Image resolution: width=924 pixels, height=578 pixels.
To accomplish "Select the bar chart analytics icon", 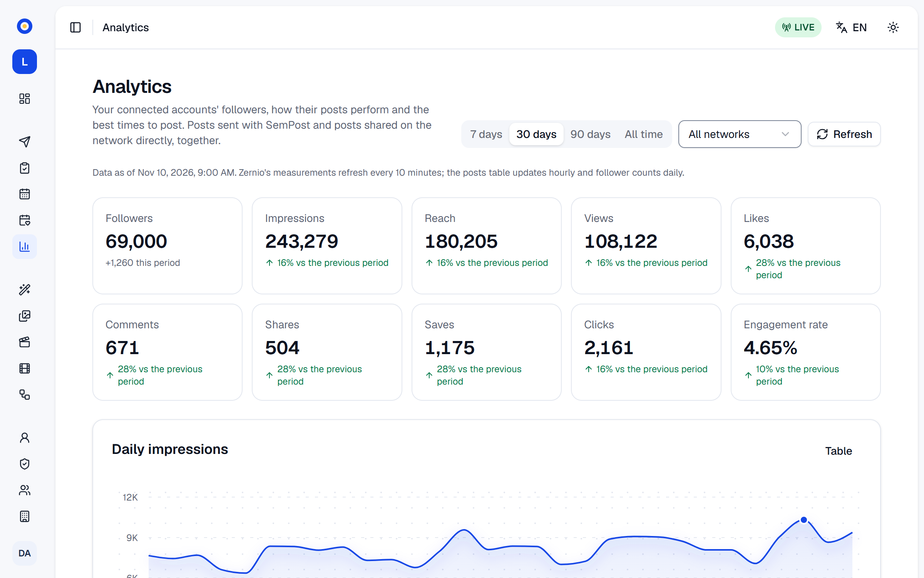I will pos(25,247).
